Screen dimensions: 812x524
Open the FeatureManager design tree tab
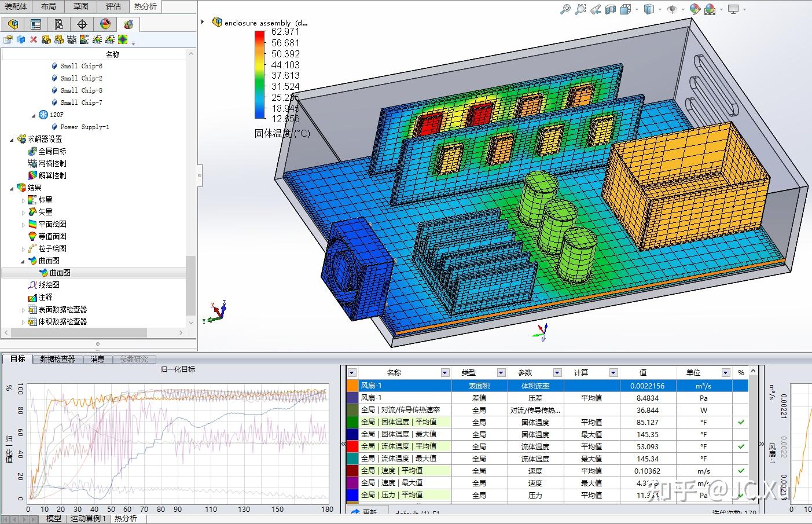click(13, 24)
